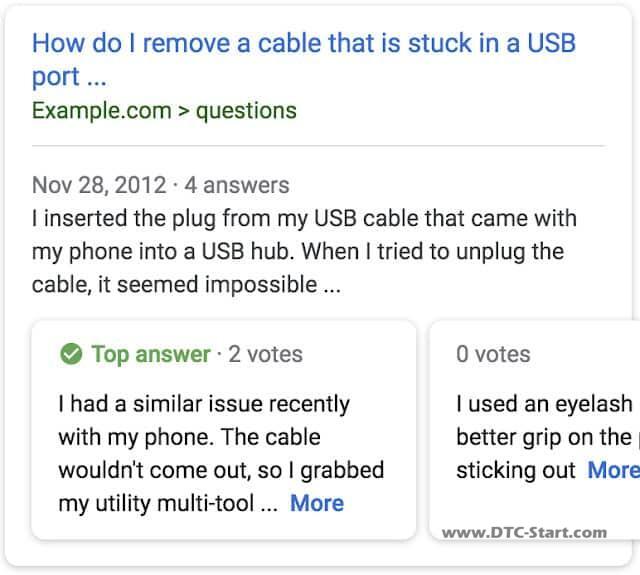Image resolution: width=640 pixels, height=575 pixels.
Task: Open the stuck USB cable question title link
Action: [x=304, y=60]
